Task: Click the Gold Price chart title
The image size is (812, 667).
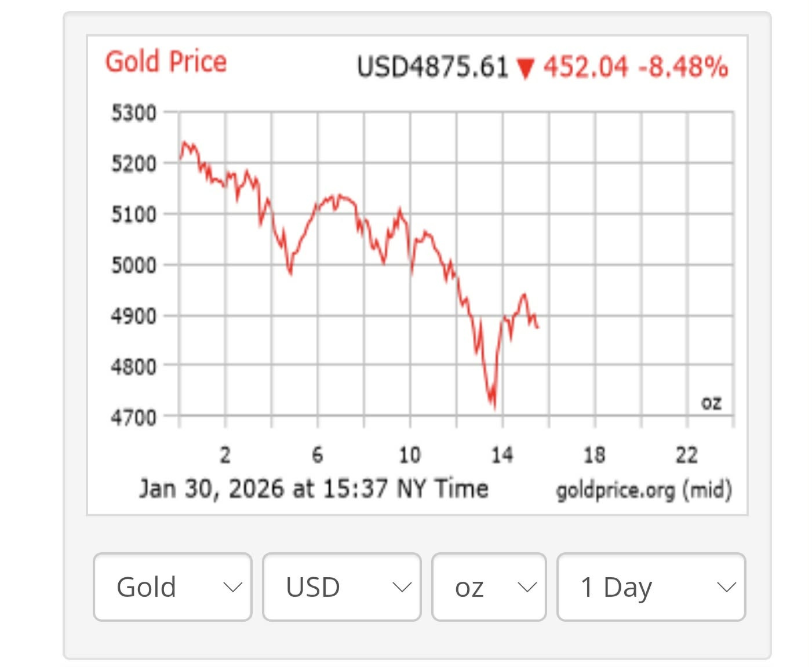Action: [166, 61]
